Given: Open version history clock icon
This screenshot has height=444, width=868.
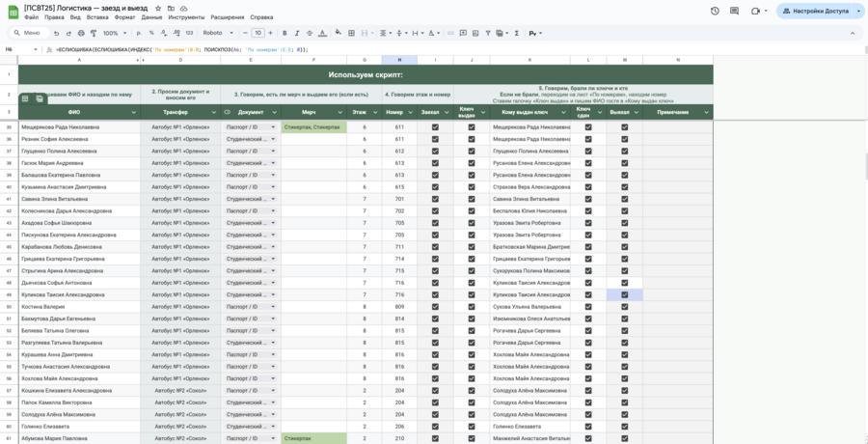Looking at the screenshot, I should click(715, 11).
